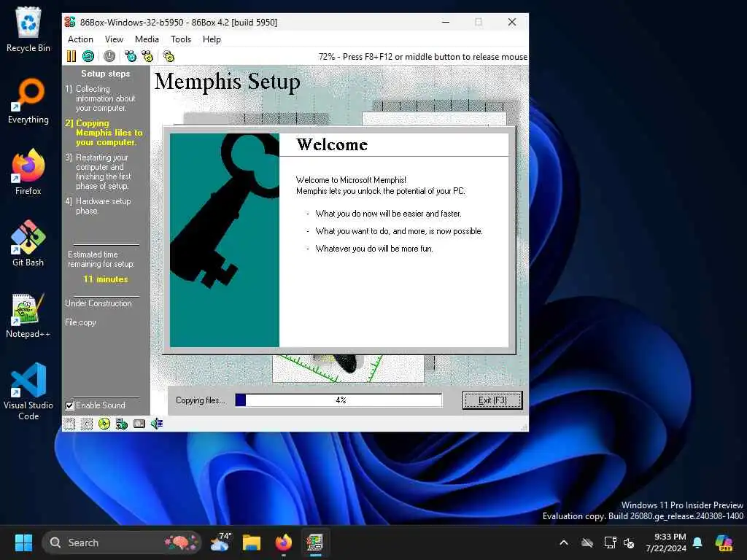Open 86Box settings via the wrench-gear icon
This screenshot has width=747, height=560.
coord(169,56)
